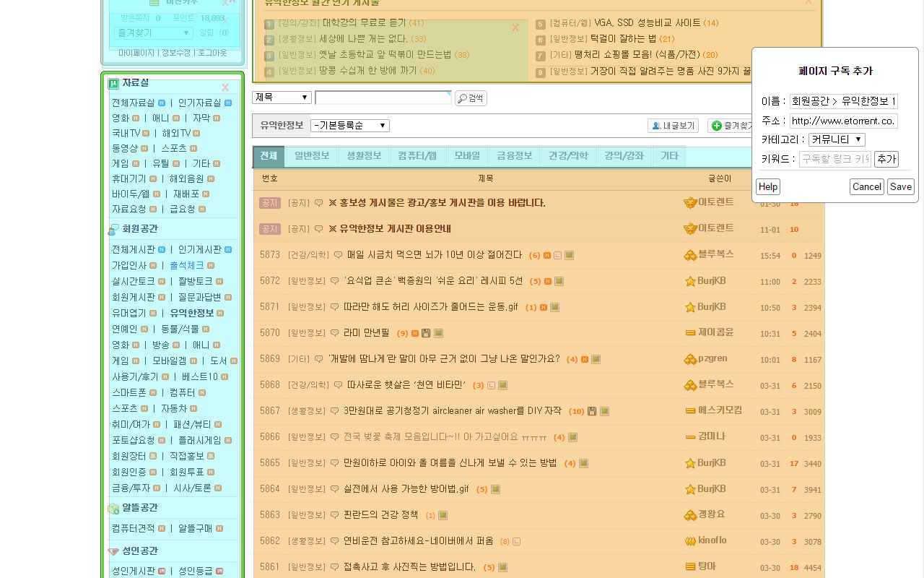This screenshot has height=578, width=924.
Task: Click the disk attachment icon on post 5870
Action: pos(426,333)
